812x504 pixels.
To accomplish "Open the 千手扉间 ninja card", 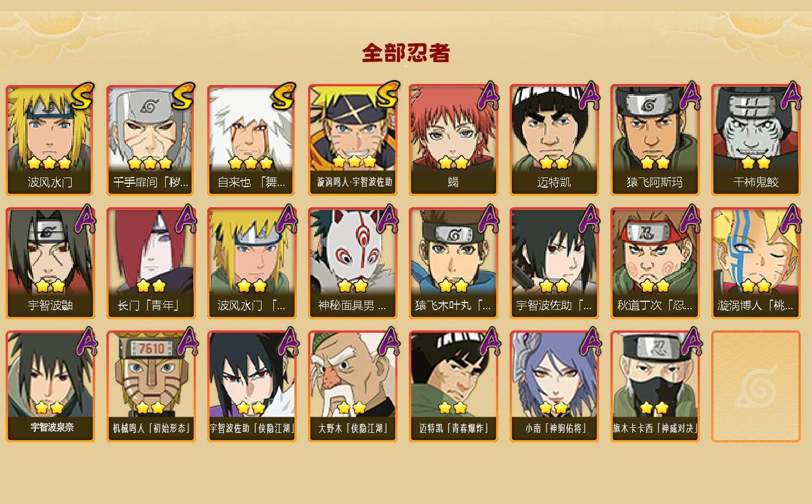I will (151, 140).
